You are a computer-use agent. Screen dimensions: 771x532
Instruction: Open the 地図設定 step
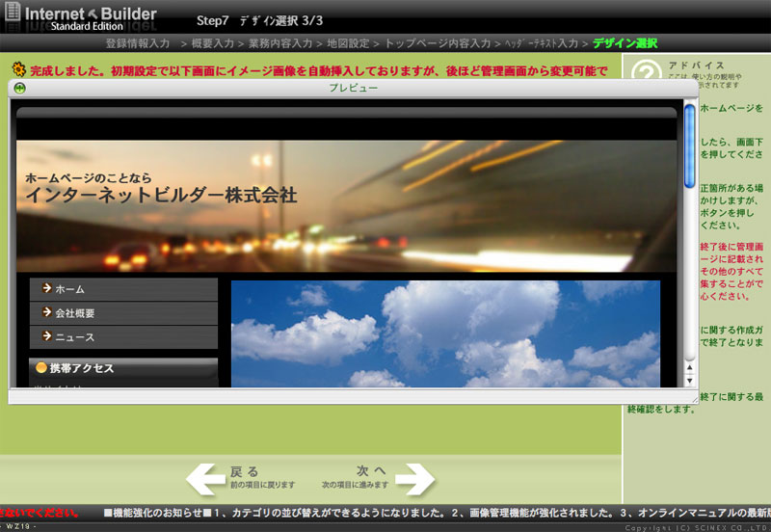pyautogui.click(x=348, y=43)
